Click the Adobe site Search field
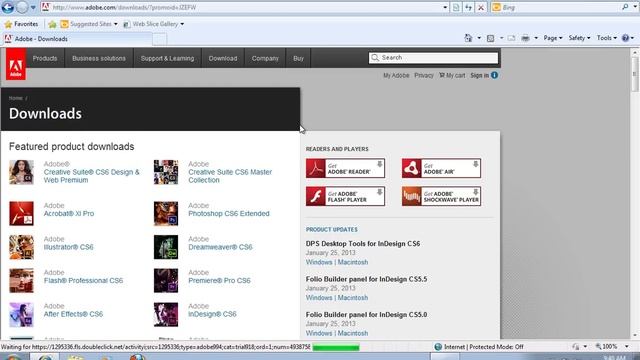Image resolution: width=640 pixels, height=360 pixels. [x=433, y=58]
